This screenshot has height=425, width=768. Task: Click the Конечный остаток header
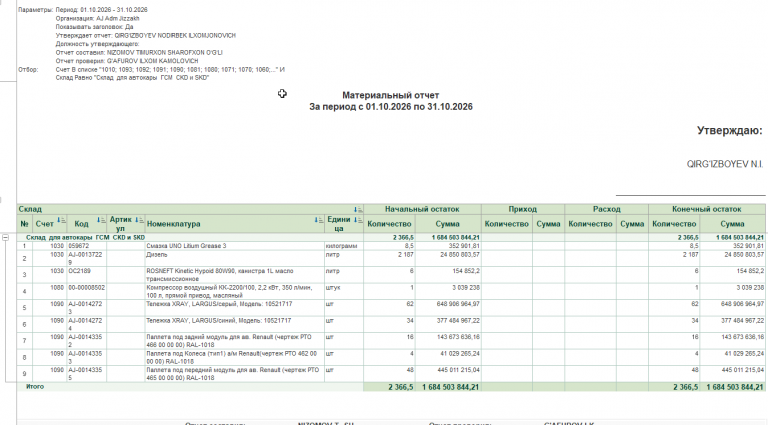point(707,209)
